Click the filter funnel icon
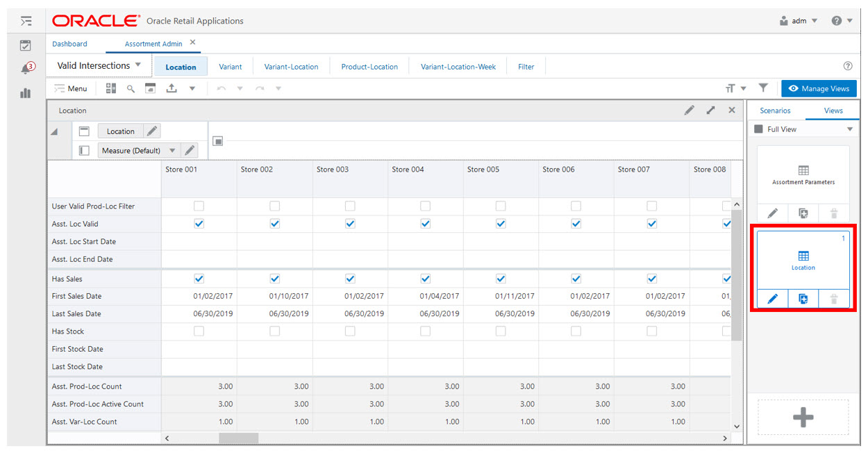The height and width of the screenshot is (451, 868). [763, 88]
